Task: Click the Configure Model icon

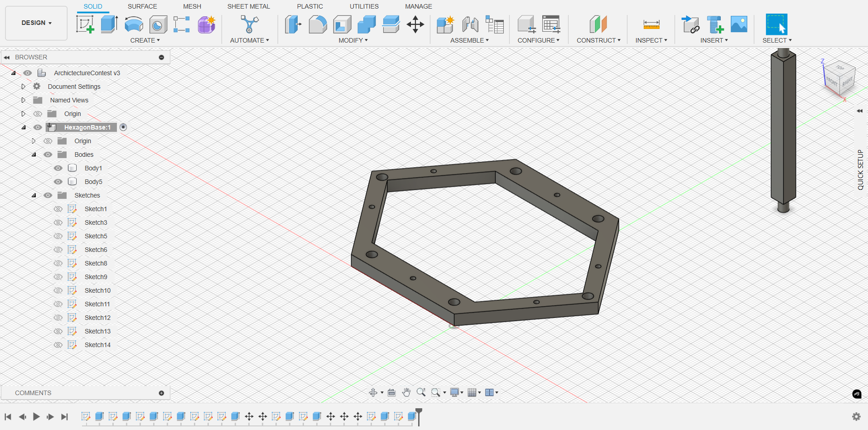Action: pos(527,24)
